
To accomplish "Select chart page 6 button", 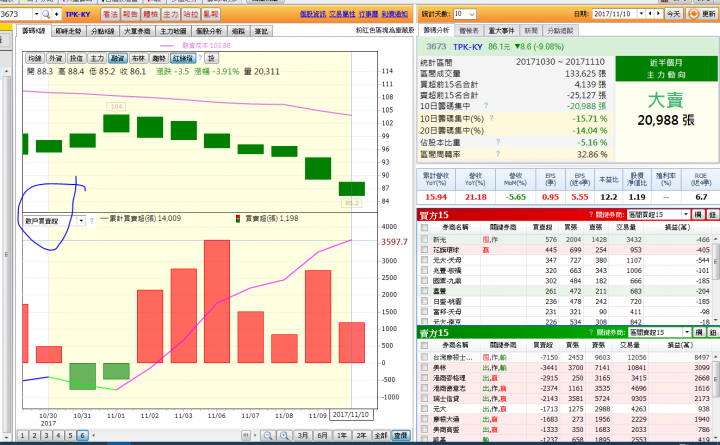I will [82, 435].
